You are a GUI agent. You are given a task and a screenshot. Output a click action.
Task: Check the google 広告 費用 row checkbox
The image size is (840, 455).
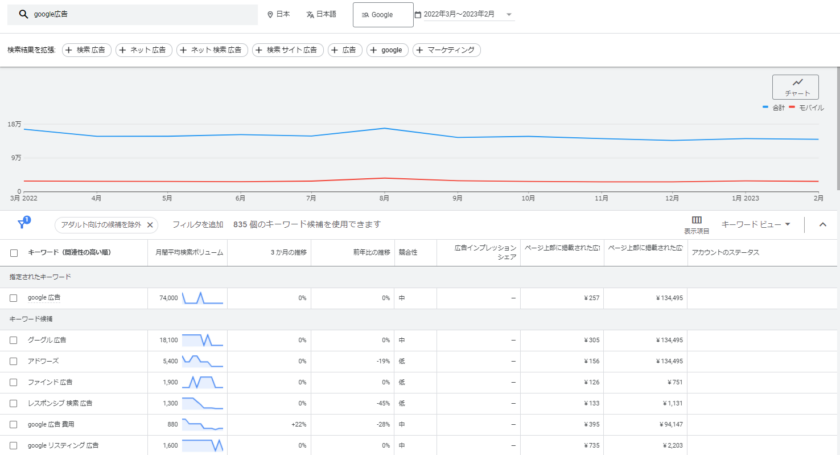click(x=13, y=424)
